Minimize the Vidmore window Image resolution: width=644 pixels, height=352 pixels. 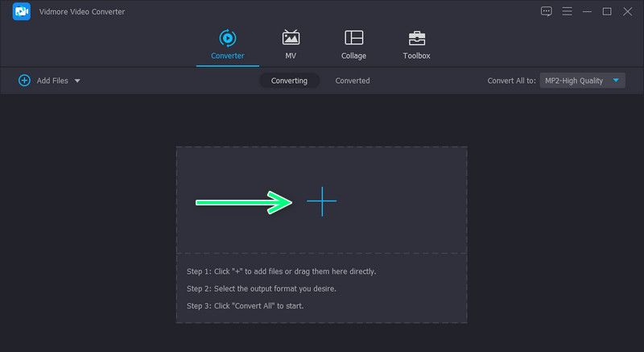tap(587, 11)
